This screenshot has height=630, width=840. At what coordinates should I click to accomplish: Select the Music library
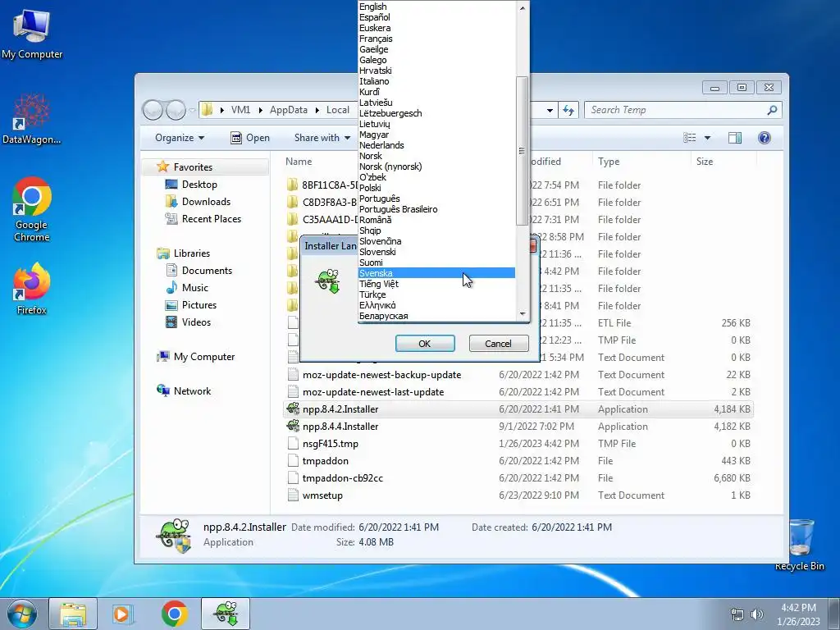coord(194,288)
